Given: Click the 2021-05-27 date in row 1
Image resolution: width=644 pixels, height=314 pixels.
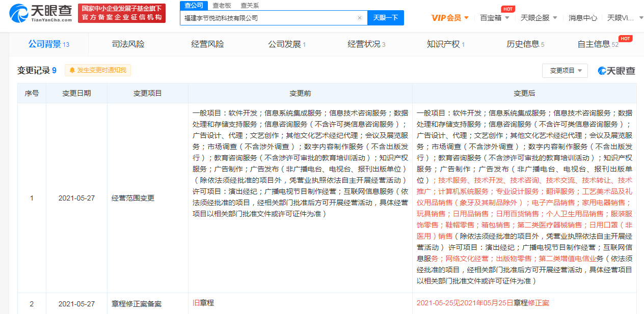Looking at the screenshot, I should tap(76, 198).
